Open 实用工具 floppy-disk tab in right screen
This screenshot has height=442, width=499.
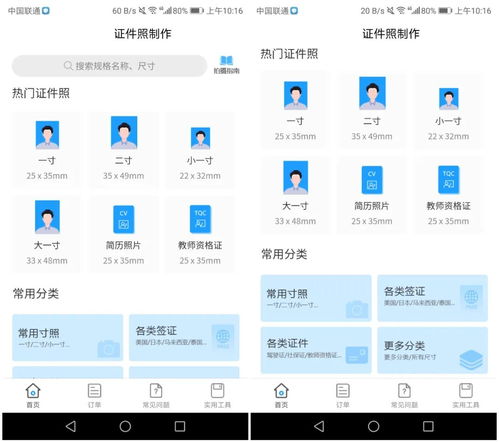466,396
